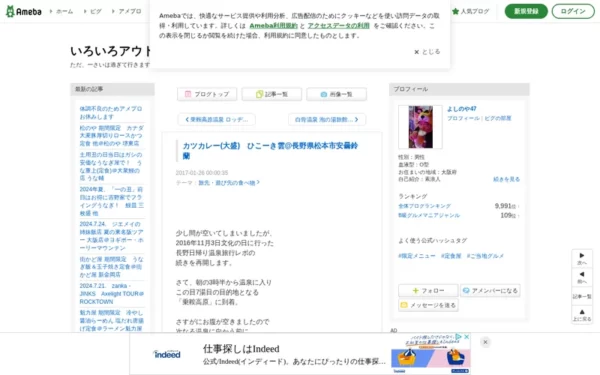Open previous post 乗鞍高原温泉 link
Screen dimensions: 600x375
tap(217, 119)
